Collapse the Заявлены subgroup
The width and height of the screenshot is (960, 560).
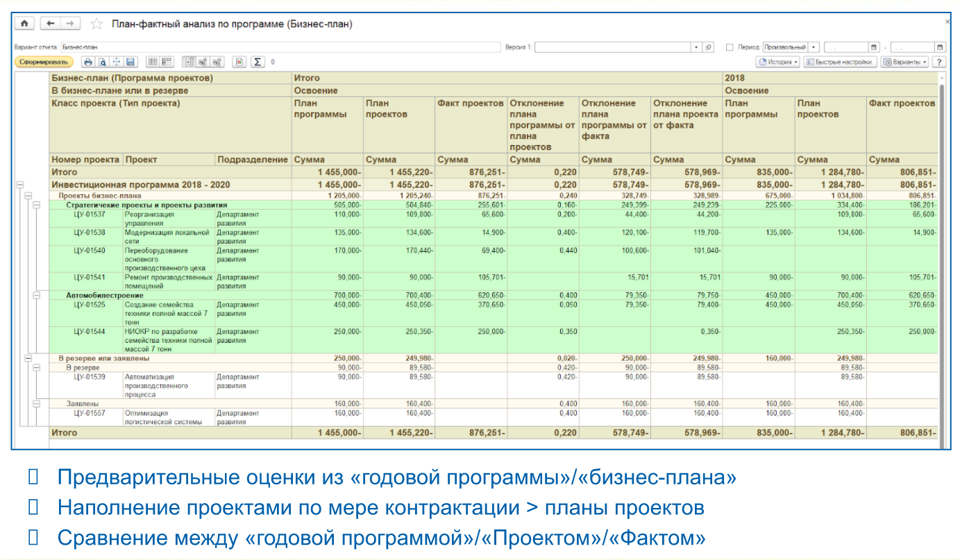tap(37, 403)
